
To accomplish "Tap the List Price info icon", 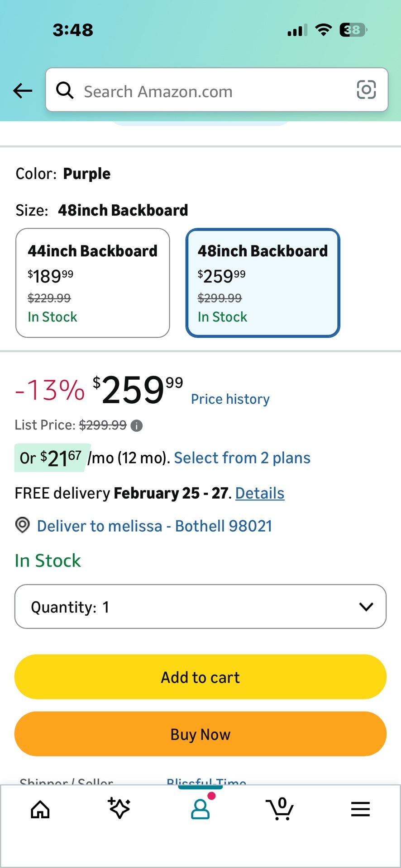I will click(x=136, y=425).
